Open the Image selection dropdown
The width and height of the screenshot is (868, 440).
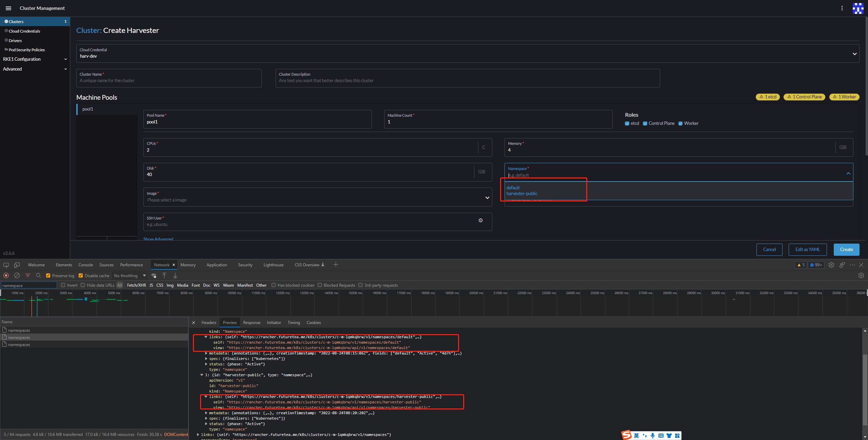[x=487, y=197]
